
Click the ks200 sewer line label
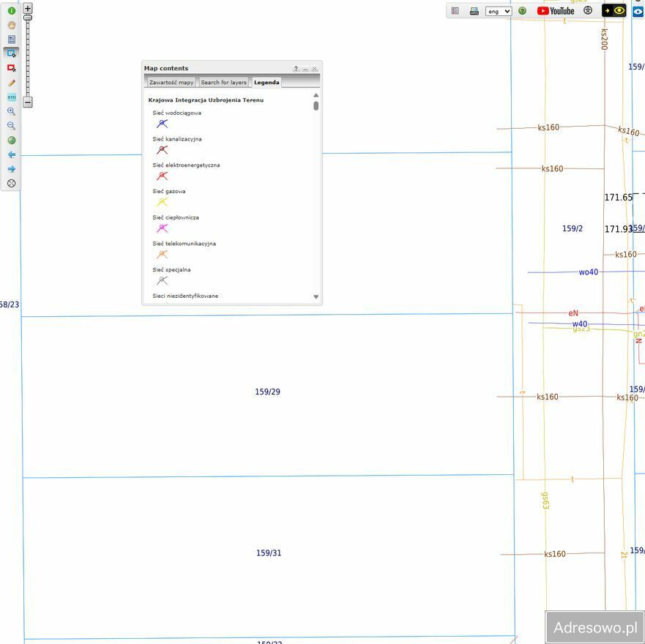pos(604,39)
